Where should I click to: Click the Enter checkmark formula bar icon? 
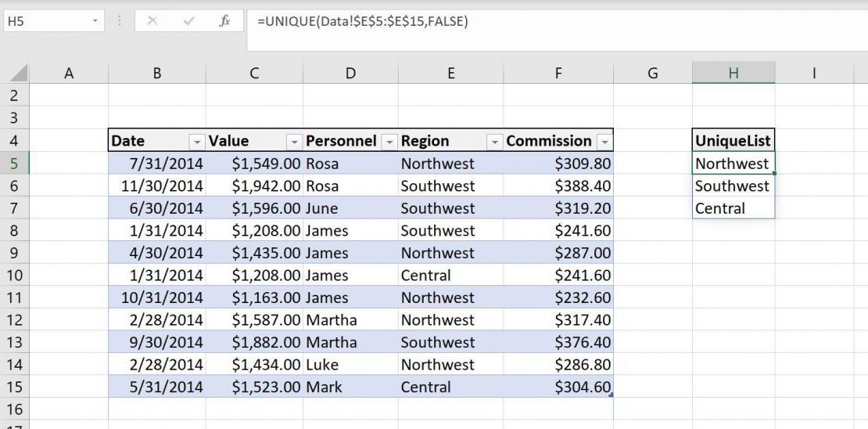coord(188,21)
